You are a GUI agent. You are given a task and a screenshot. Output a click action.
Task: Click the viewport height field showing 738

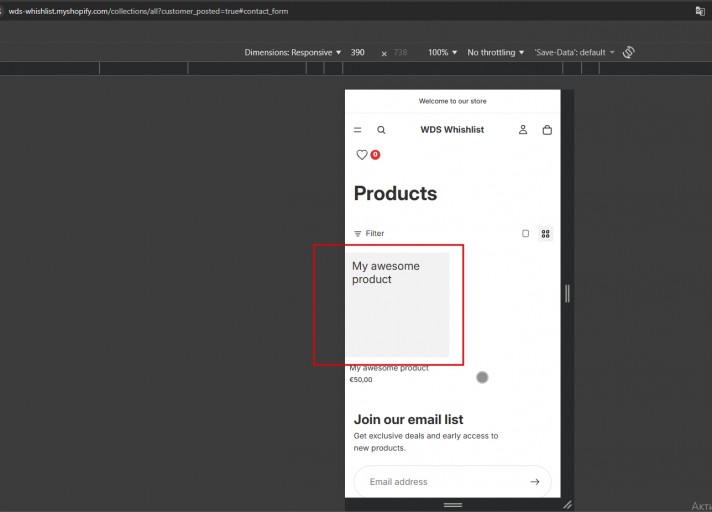pyautogui.click(x=400, y=53)
